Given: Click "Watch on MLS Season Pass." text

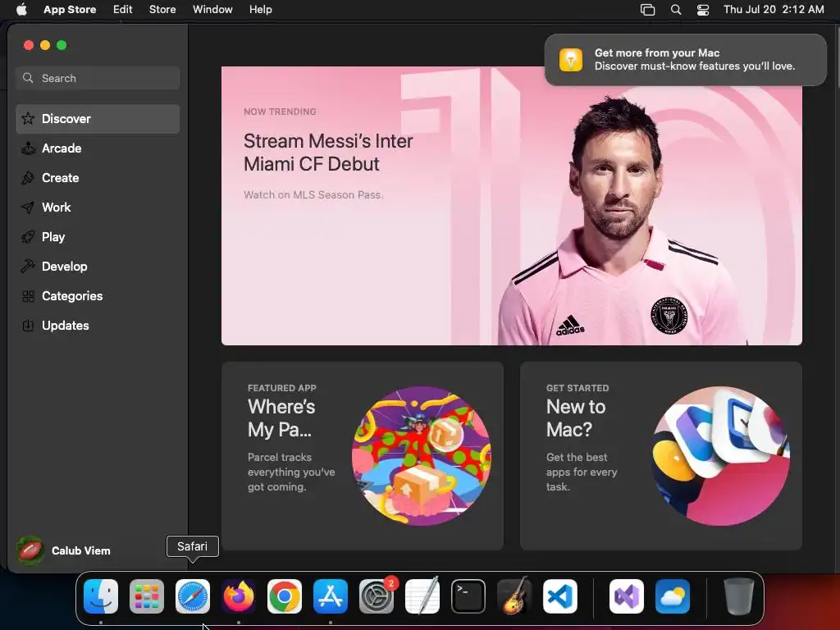Looking at the screenshot, I should (313, 195).
